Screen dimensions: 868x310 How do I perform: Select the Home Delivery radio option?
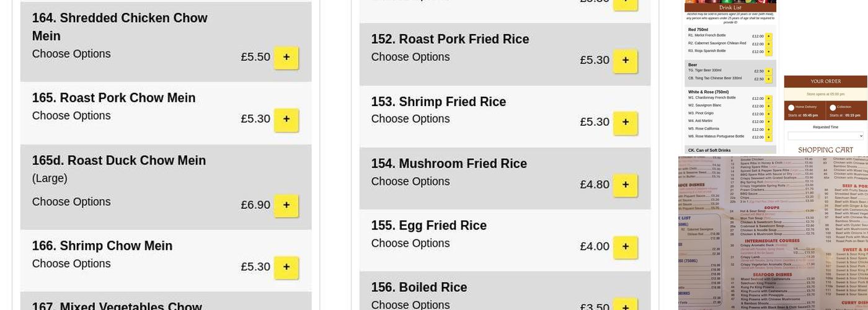tap(791, 107)
